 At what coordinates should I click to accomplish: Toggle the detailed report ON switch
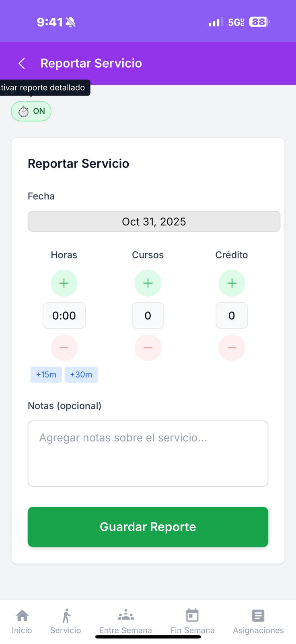click(x=31, y=111)
